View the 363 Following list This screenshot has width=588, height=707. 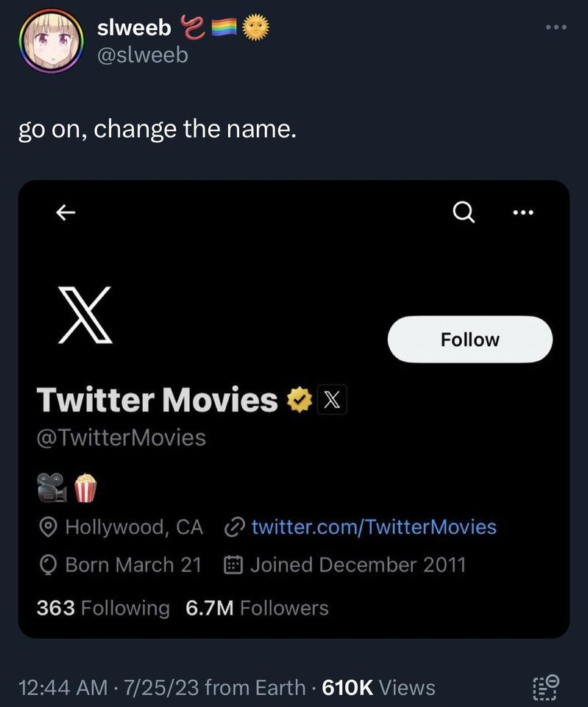[103, 608]
